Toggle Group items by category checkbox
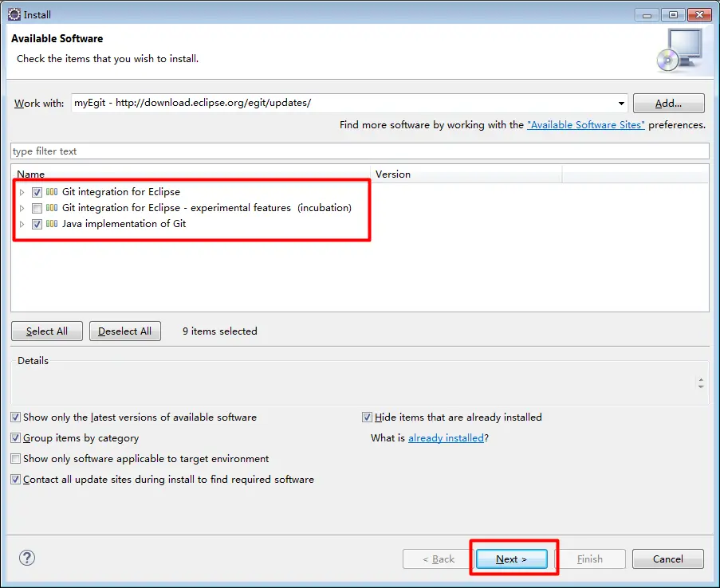 tap(16, 438)
